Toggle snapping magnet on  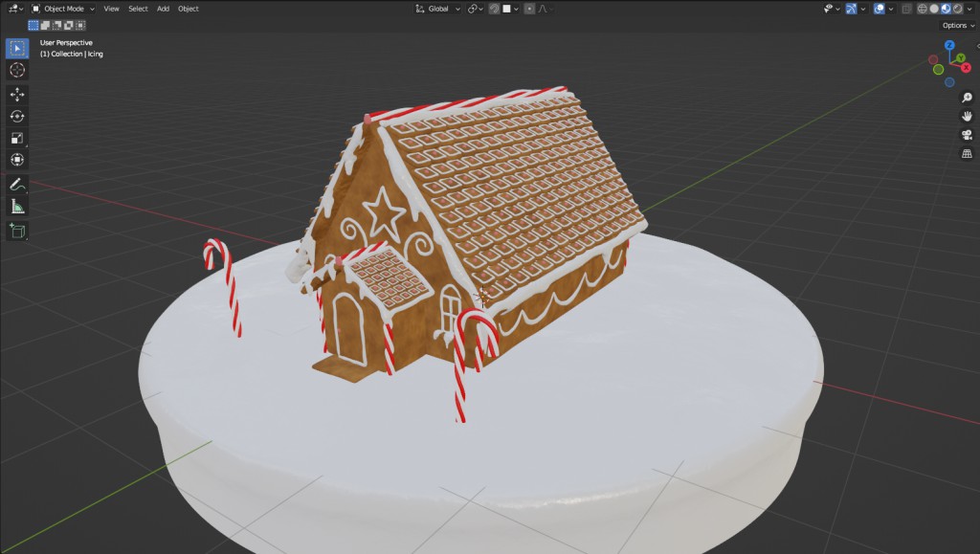494,9
